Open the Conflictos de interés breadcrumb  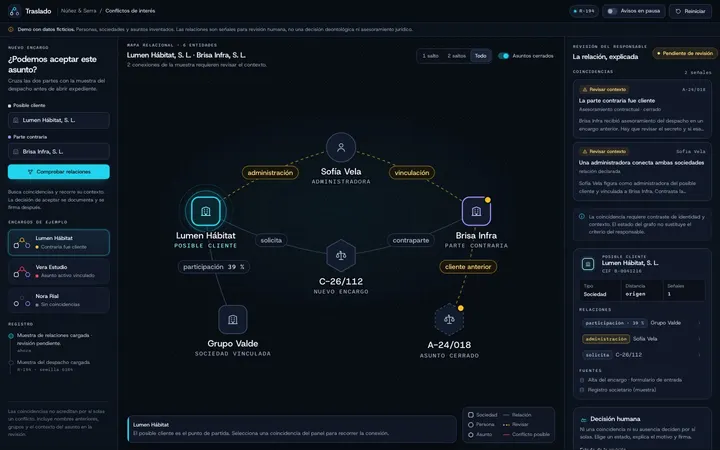[x=130, y=11]
